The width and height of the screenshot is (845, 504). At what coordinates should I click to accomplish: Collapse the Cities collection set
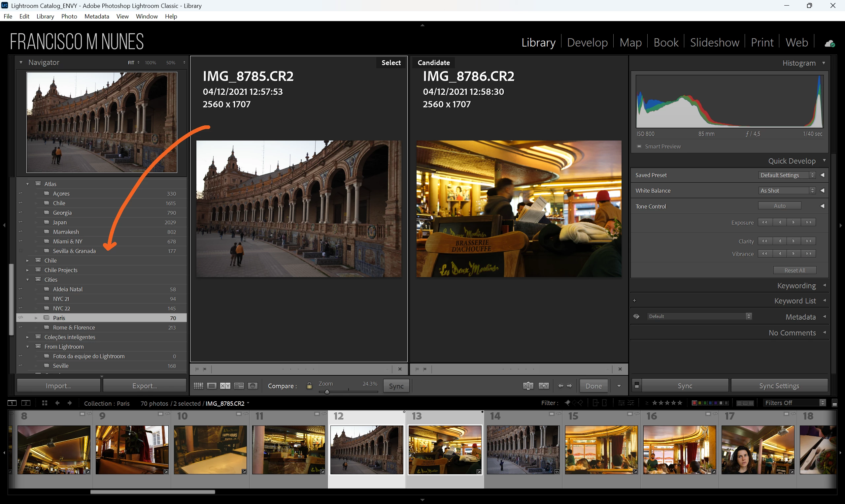coord(27,279)
